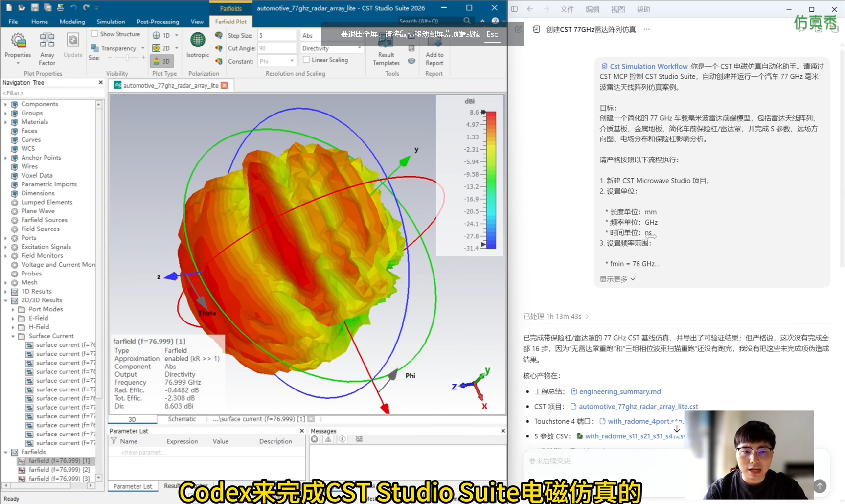Open the with_radome_4port Touchstone file link

(641, 421)
